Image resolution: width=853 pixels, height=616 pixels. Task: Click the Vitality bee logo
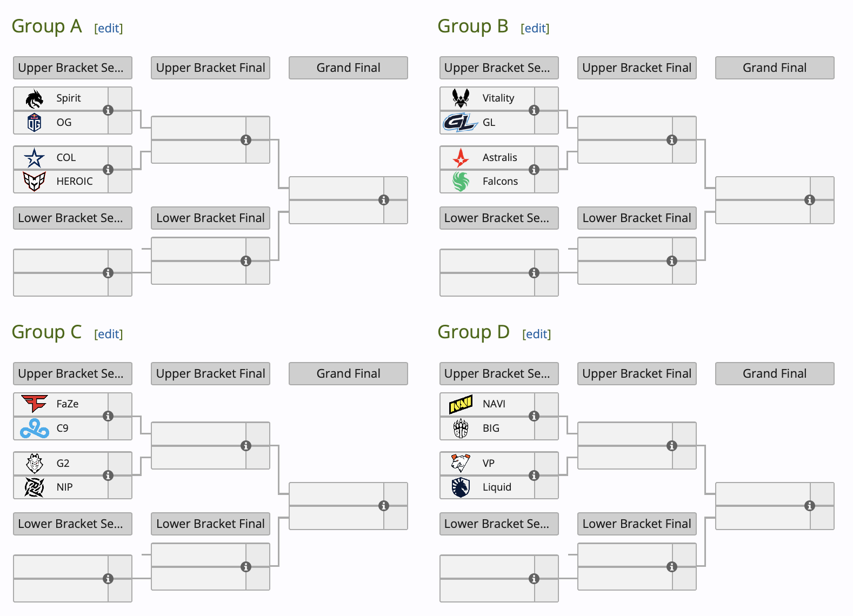coord(461,98)
